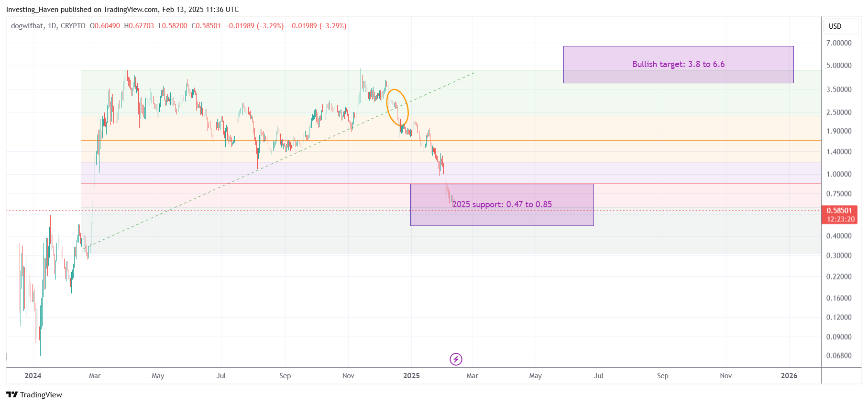Viewport: 868px width, 405px height.
Task: Click the 1.00000 price axis label
Action: pyautogui.click(x=839, y=174)
